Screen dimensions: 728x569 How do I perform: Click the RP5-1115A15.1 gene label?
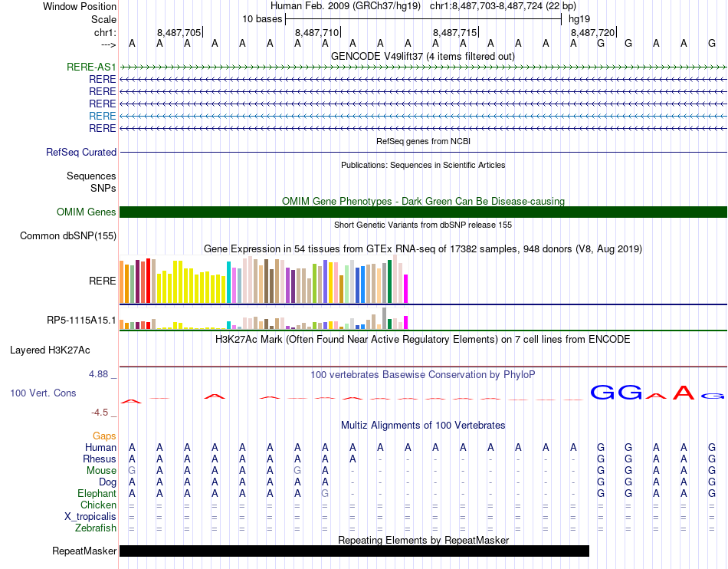pyautogui.click(x=81, y=320)
